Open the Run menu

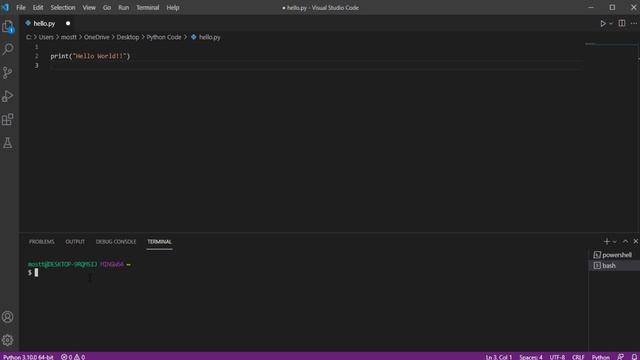pos(124,7)
